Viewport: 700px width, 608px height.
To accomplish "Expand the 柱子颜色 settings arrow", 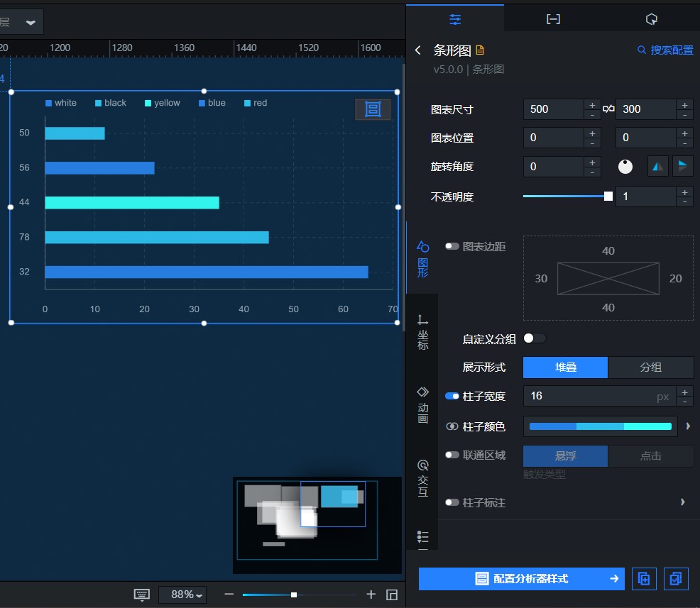I will pos(688,426).
